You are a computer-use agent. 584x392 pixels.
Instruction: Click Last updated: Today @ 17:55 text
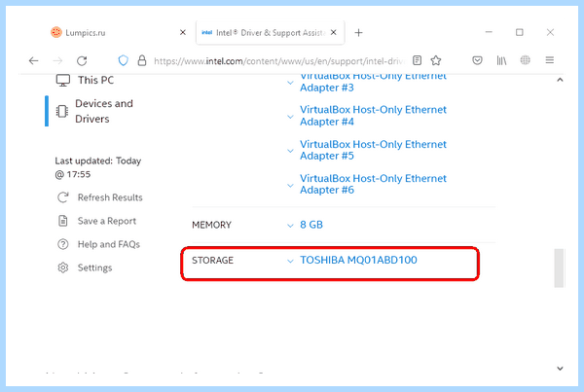pyautogui.click(x=98, y=167)
